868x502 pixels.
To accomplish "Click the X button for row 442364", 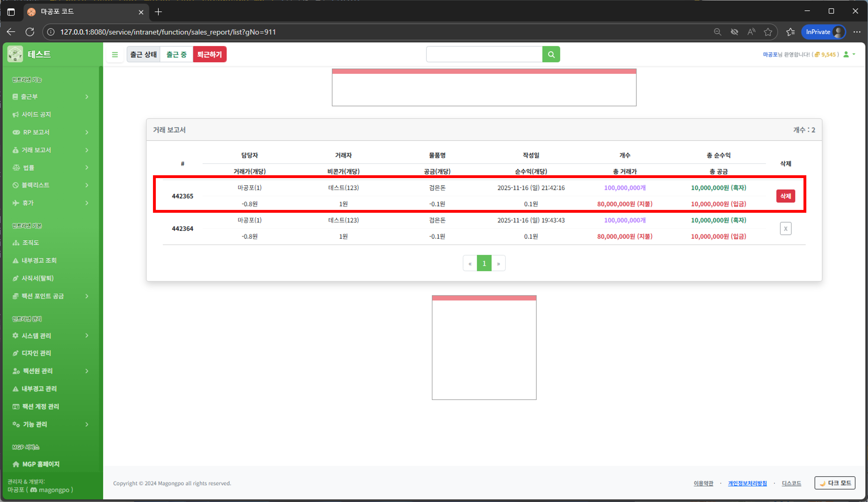I will tap(785, 229).
